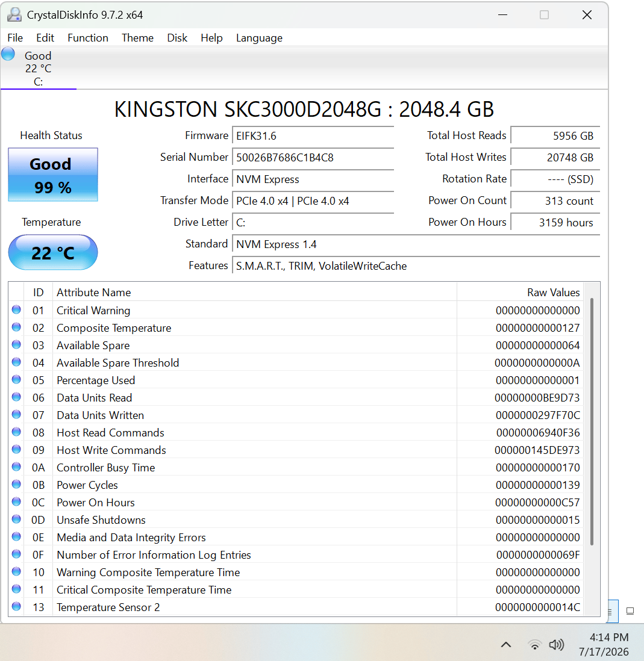
Task: Click the status orb for Temperature Sensor 2
Action: [16, 607]
